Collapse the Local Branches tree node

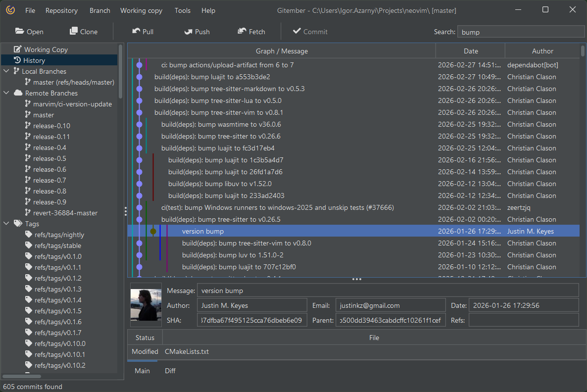click(6, 71)
